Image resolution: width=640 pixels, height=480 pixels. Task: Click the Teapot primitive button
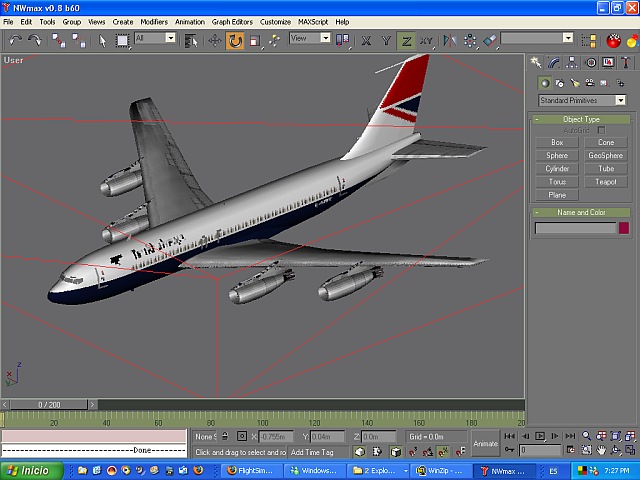[x=605, y=182]
